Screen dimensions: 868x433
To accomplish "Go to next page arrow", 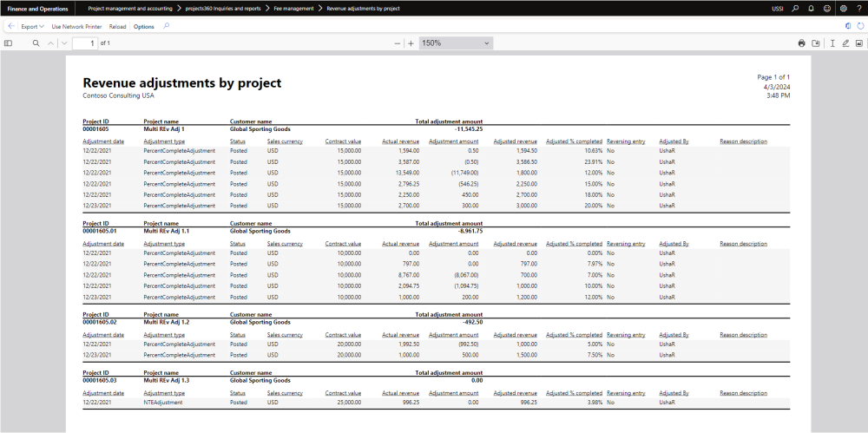I will tap(64, 43).
